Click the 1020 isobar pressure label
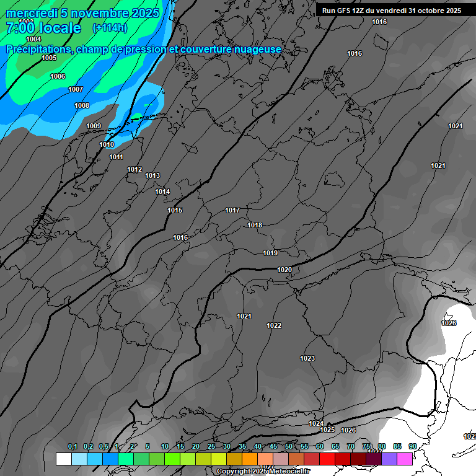Screen dimensions: 476x476 284,270
